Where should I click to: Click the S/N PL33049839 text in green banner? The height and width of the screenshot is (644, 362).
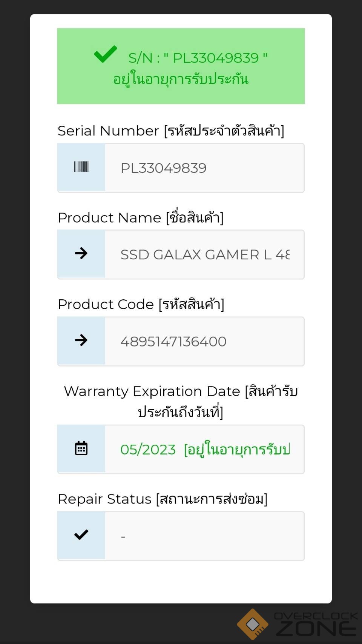point(198,58)
